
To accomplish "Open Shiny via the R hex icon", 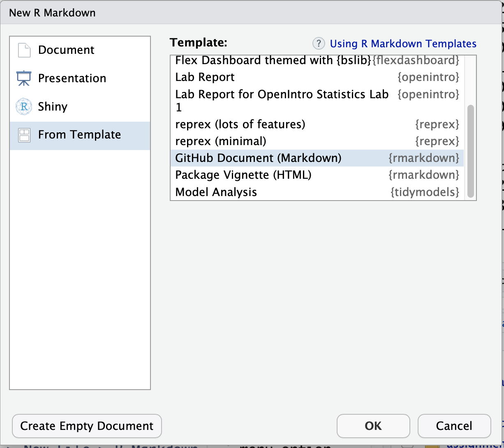I will click(24, 106).
